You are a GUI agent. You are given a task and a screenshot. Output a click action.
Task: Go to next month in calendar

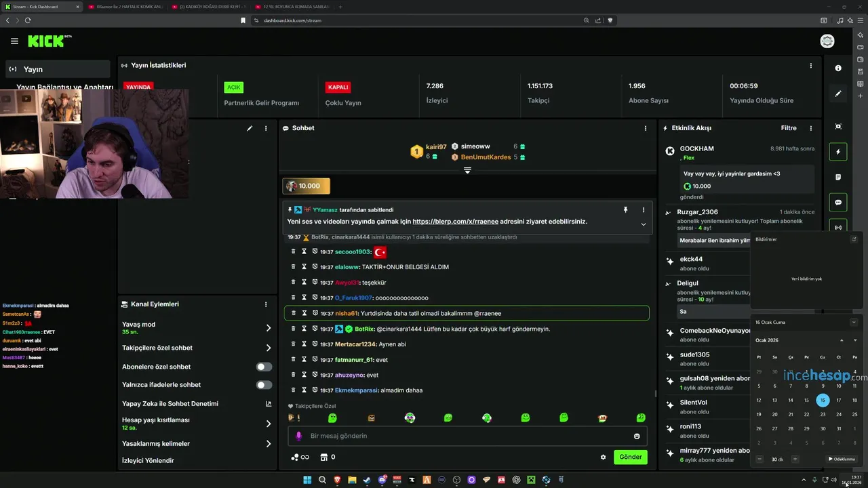click(x=854, y=340)
